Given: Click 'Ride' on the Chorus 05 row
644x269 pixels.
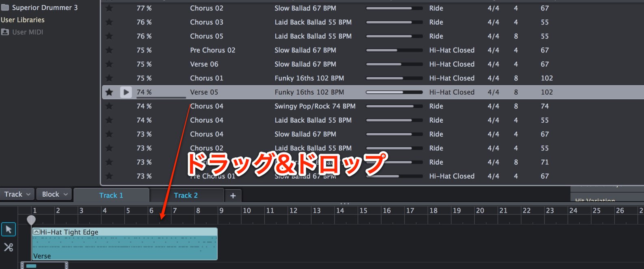Looking at the screenshot, I should tap(437, 36).
